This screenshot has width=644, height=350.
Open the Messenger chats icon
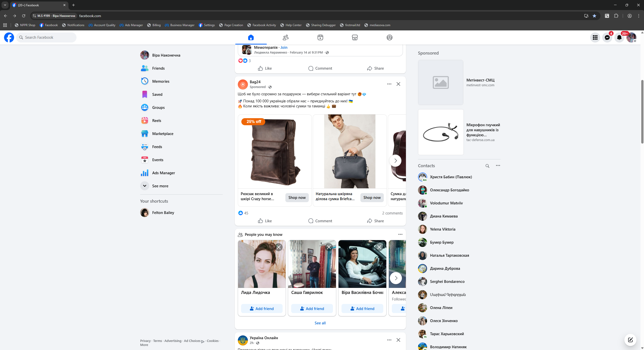[x=607, y=37]
